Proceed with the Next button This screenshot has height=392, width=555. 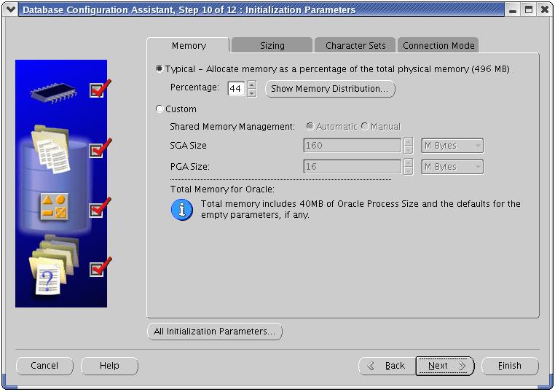pos(444,366)
